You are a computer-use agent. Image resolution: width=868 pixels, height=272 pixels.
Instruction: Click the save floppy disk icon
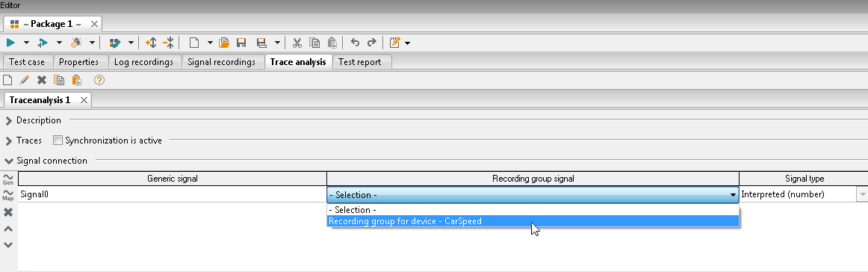click(x=241, y=43)
